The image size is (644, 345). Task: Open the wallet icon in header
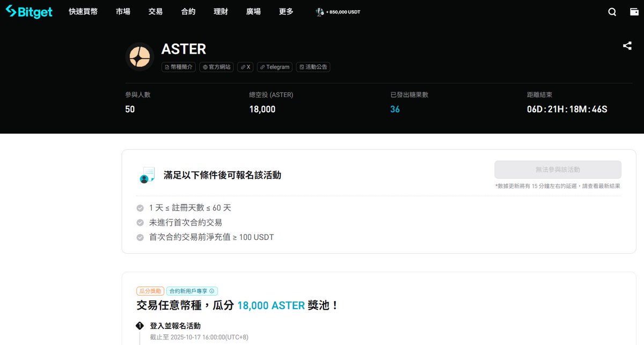coord(634,12)
